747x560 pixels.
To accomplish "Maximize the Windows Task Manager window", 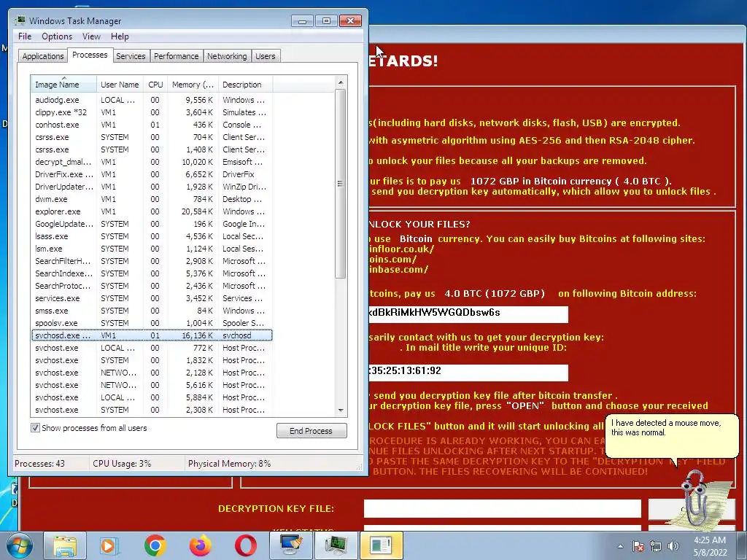I will [x=326, y=21].
